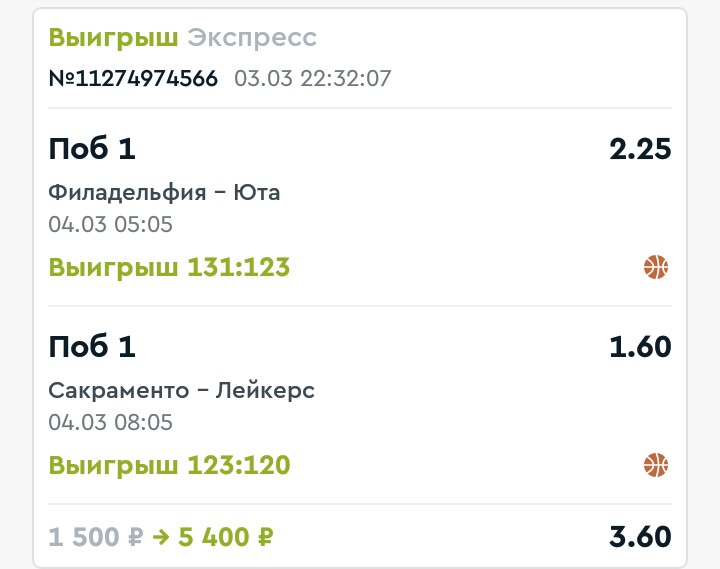Click the basketball icon for Sacramento game

[x=656, y=465]
